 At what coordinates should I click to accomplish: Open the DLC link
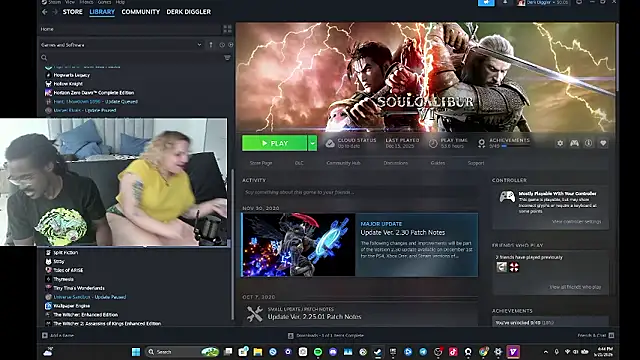(299, 163)
